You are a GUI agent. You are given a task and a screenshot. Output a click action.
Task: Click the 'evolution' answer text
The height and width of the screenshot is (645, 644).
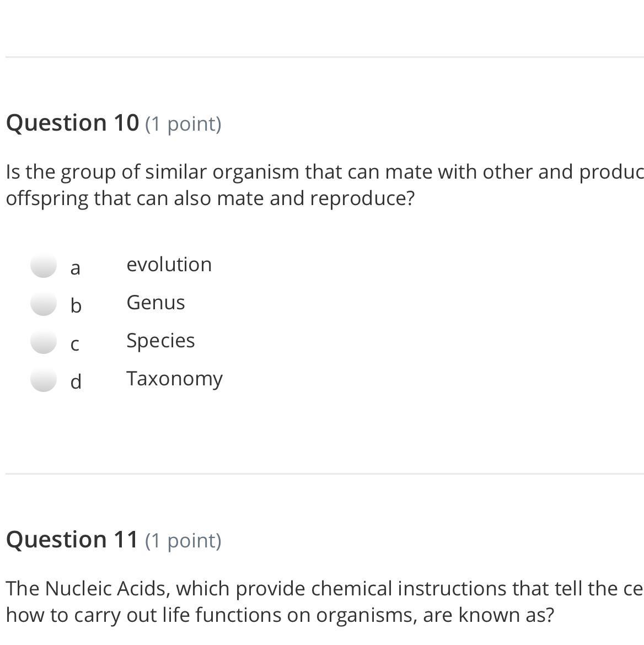click(169, 265)
